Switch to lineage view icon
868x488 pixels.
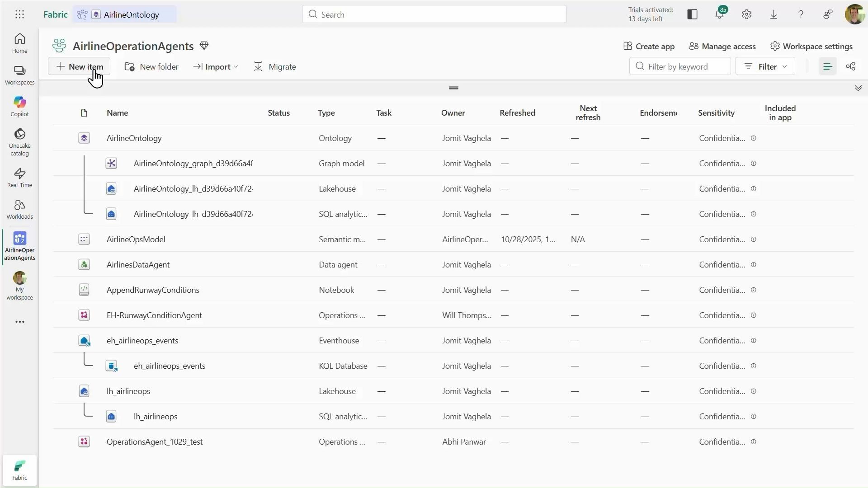click(850, 66)
